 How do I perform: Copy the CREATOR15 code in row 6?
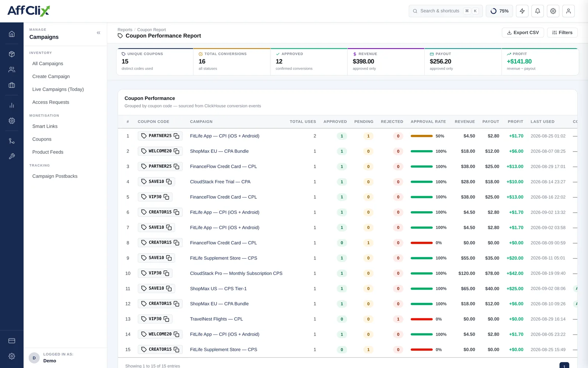point(176,212)
